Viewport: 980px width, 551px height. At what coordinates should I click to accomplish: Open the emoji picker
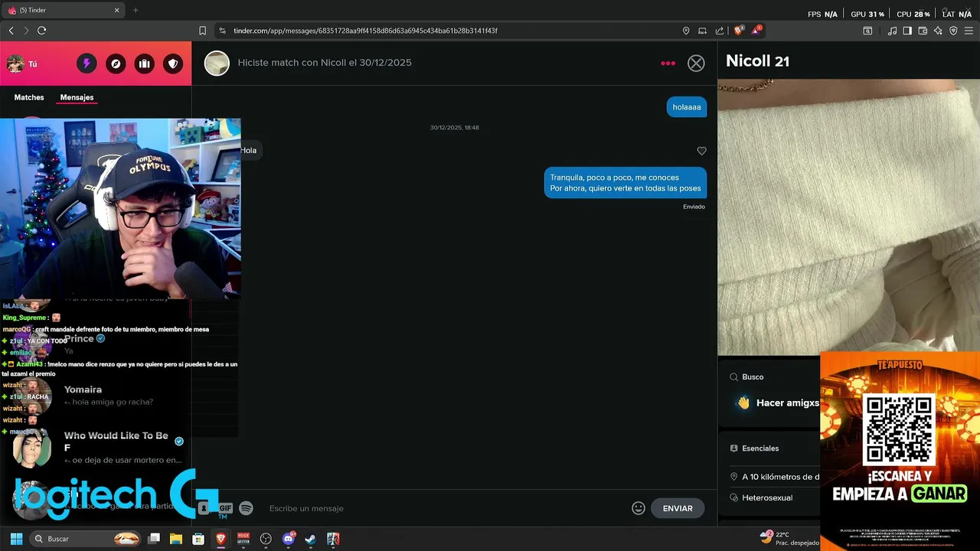[639, 508]
